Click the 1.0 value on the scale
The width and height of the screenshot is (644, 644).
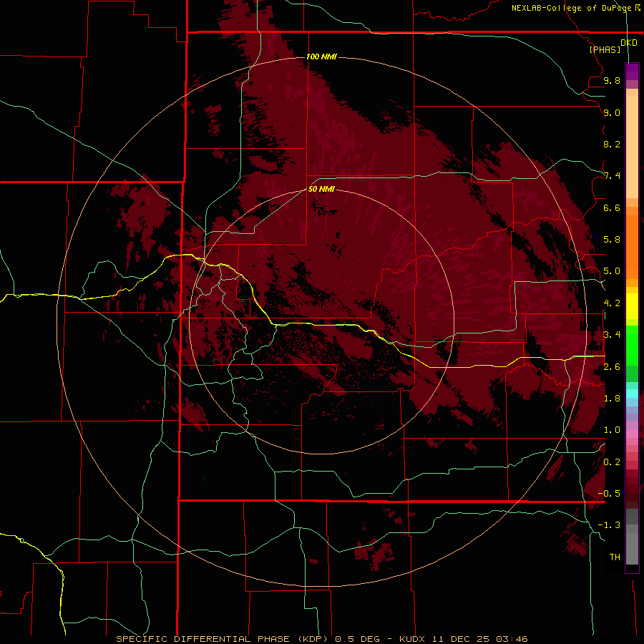(612, 430)
